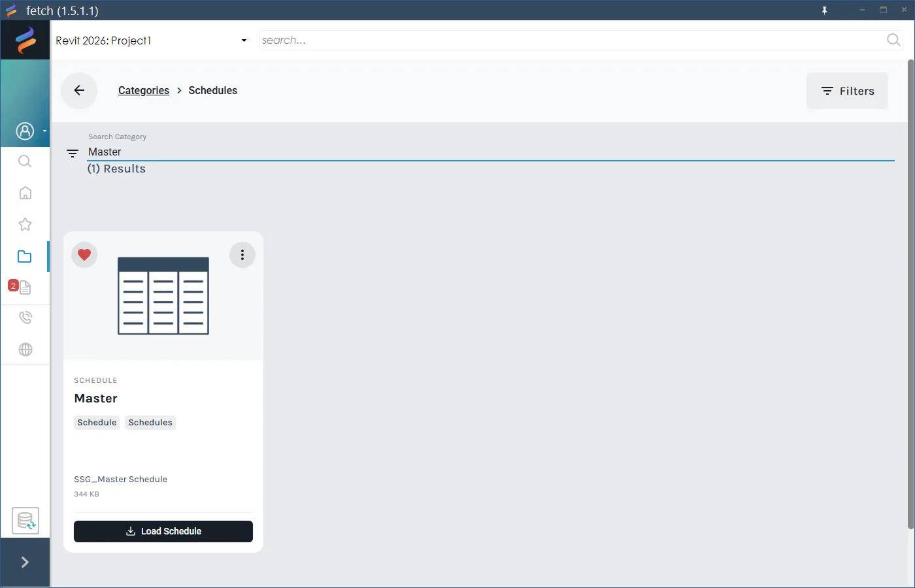Open the database sync icon
Screen dimensions: 915x588
point(25,521)
